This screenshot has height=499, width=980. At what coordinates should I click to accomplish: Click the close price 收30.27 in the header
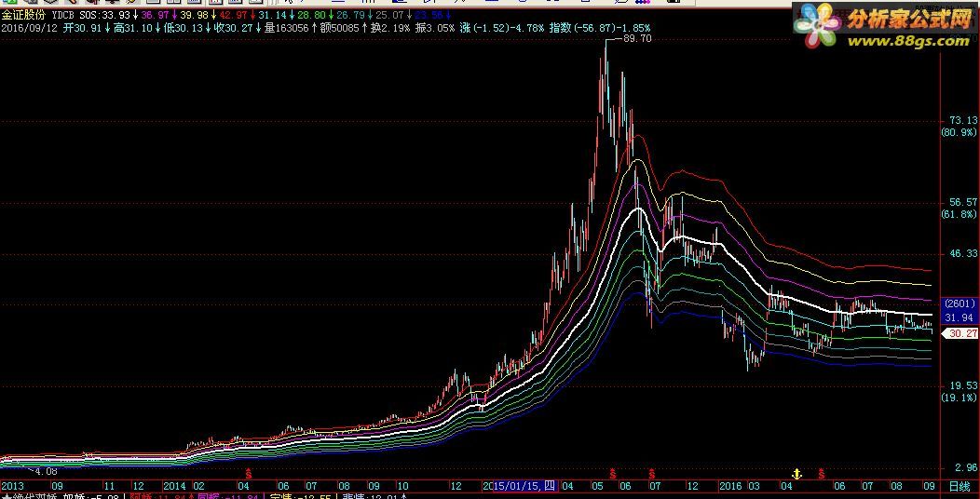(233, 28)
